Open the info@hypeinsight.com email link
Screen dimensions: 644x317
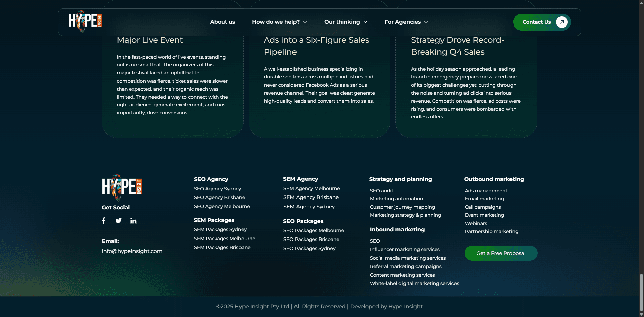pos(132,251)
